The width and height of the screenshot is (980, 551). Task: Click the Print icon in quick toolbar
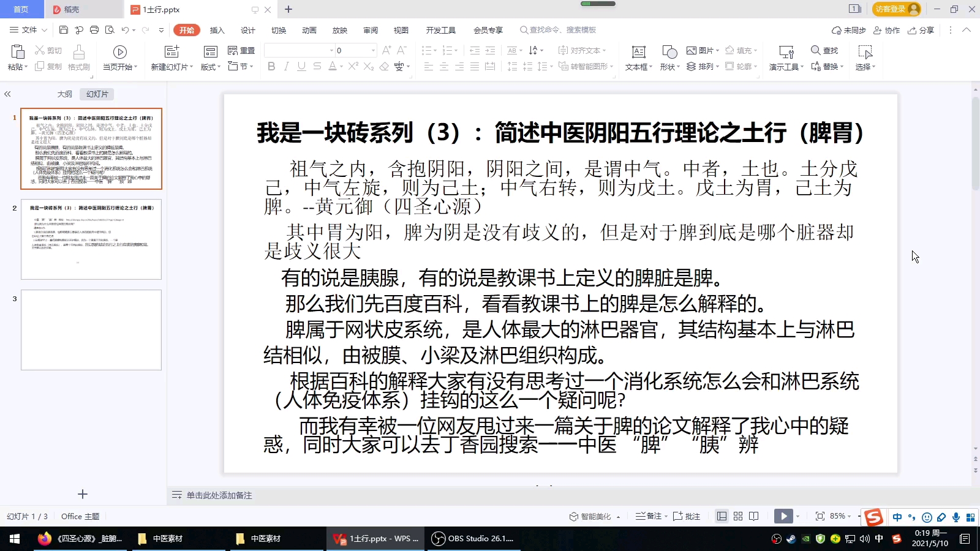(94, 30)
